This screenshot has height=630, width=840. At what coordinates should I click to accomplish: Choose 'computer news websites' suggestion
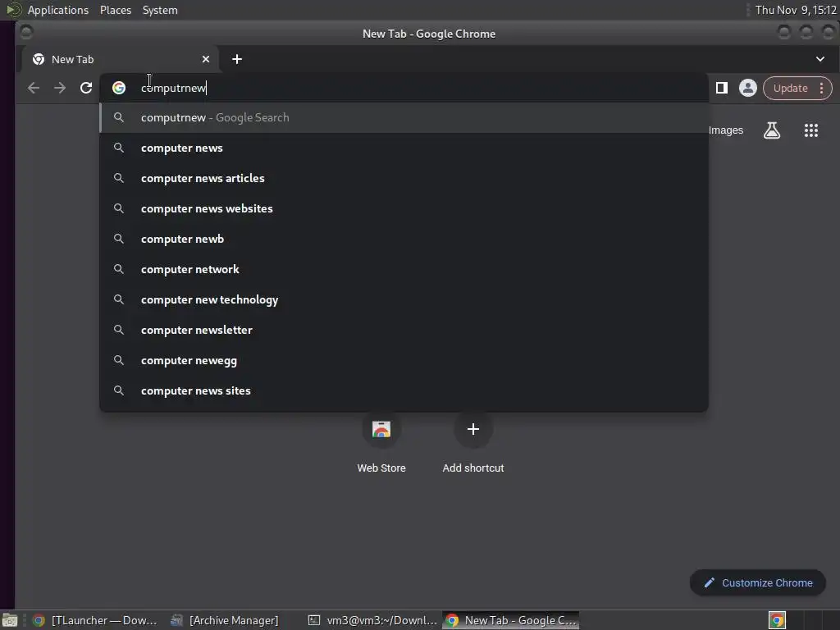pos(404,208)
